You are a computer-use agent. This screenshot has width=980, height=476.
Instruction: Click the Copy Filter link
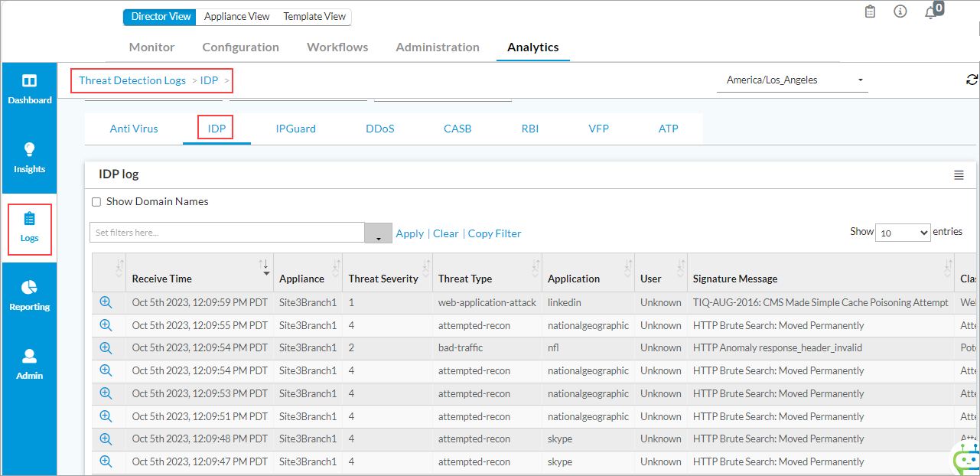pos(494,233)
